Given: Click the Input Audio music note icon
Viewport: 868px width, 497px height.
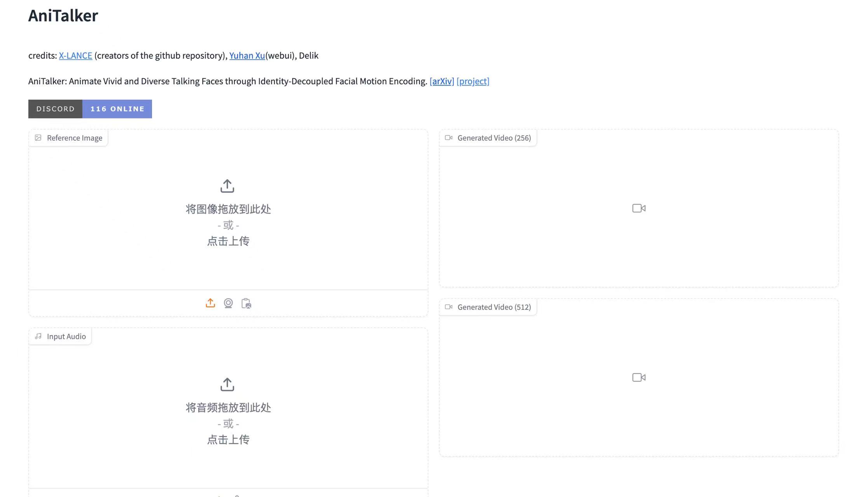Looking at the screenshot, I should (38, 336).
